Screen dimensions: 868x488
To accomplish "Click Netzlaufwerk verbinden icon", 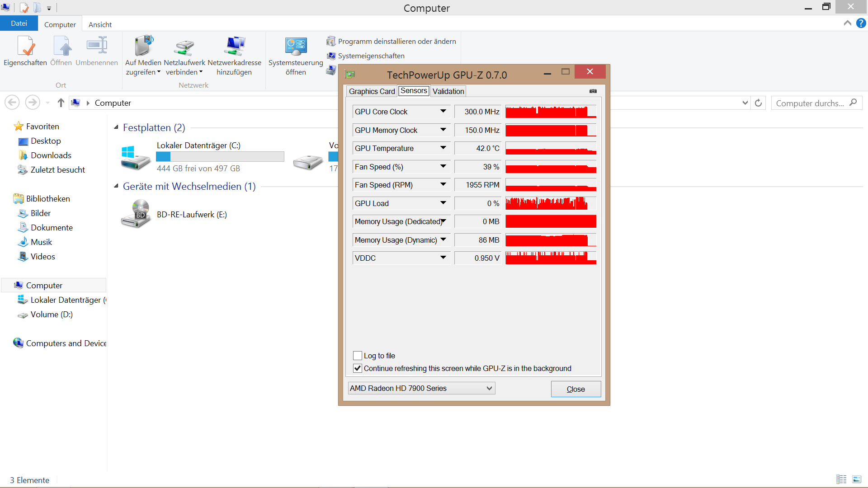I will (x=184, y=47).
